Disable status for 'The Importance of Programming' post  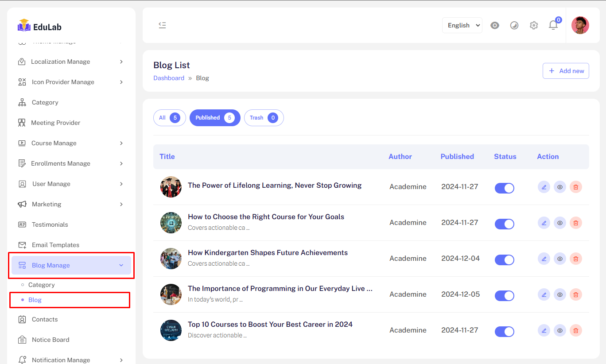pos(504,295)
